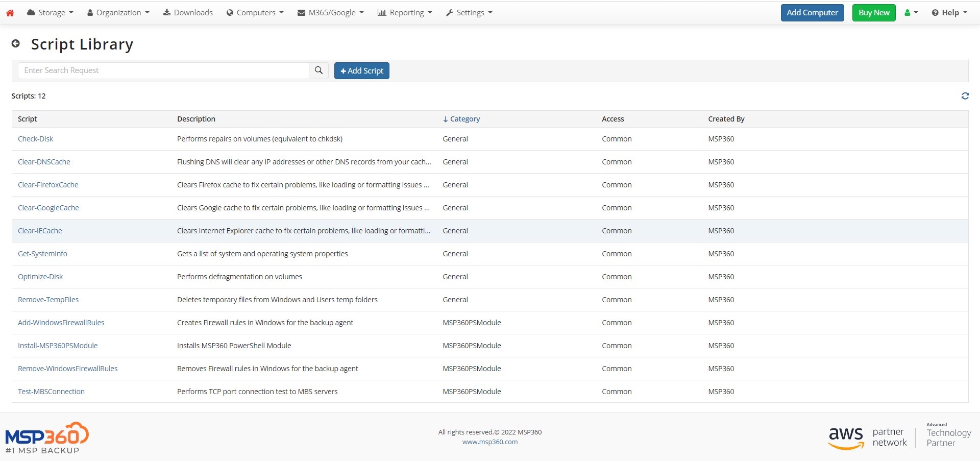Open the Optimize-Disk script
This screenshot has height=461, width=980.
(x=40, y=277)
